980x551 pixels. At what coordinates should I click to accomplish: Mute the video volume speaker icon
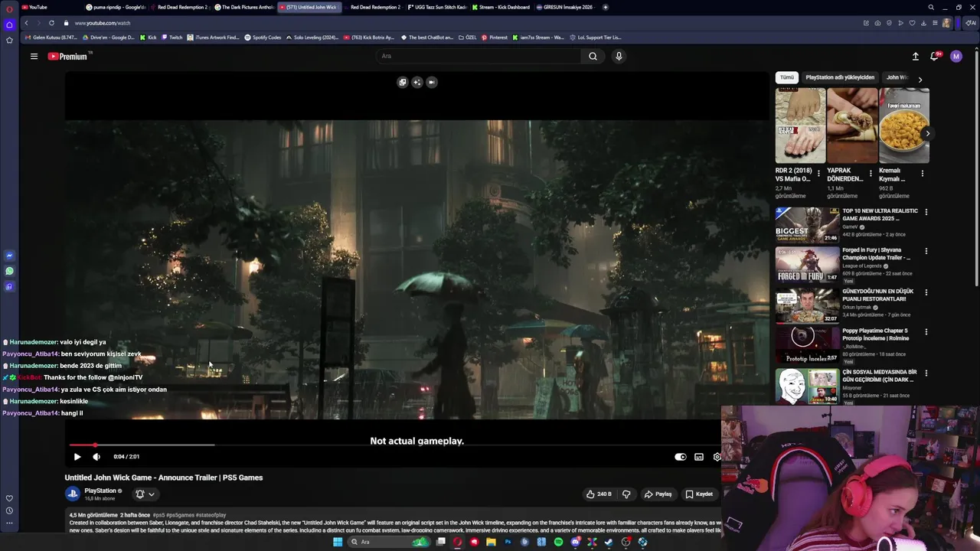pos(96,457)
